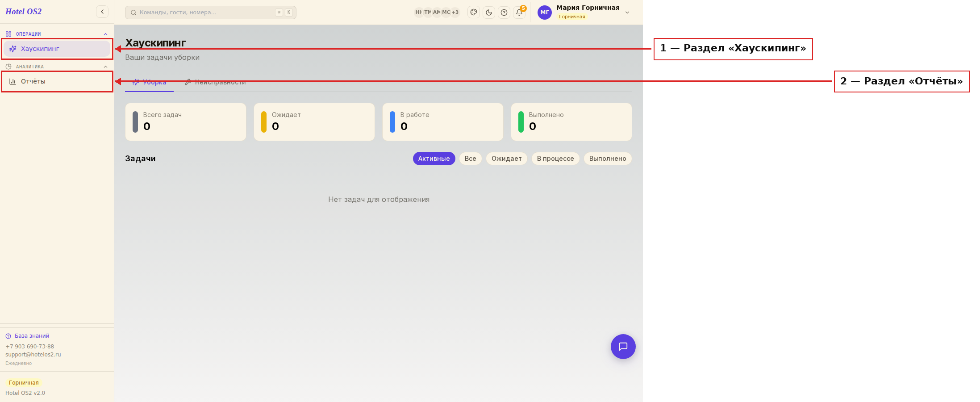Focus the Команды, гости, номера search field
Screen dimensions: 980x402
(x=211, y=13)
